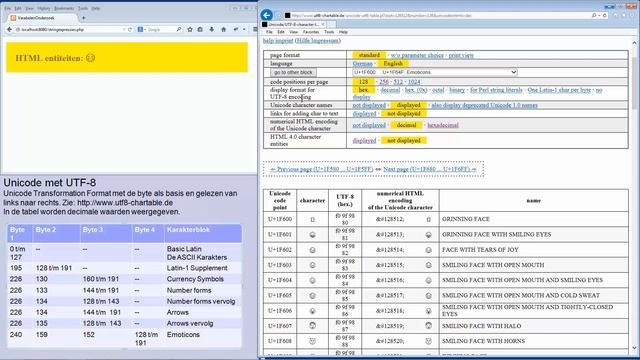This screenshot has height=360, width=640.
Task: Click IE scrollbar up arrow
Action: [634, 42]
